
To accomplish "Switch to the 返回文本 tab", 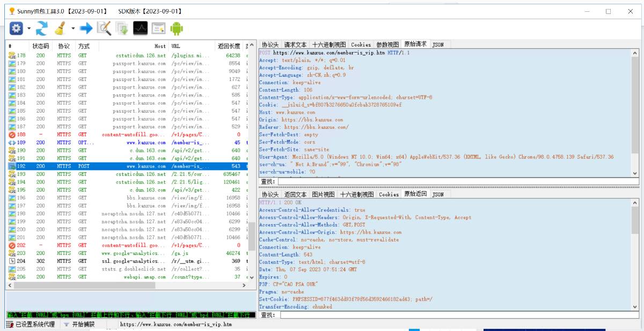I will coord(295,194).
